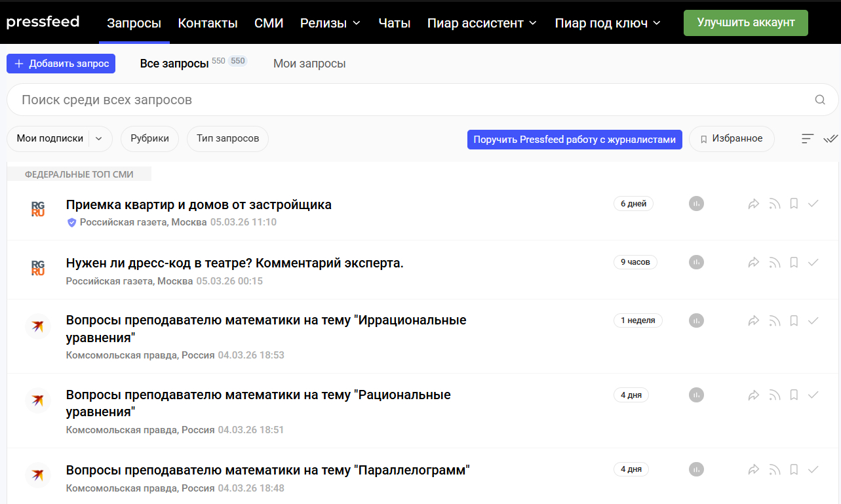
Task: Click Комсомольская правда logo on "Параллелограмм" request
Action: tap(38, 475)
